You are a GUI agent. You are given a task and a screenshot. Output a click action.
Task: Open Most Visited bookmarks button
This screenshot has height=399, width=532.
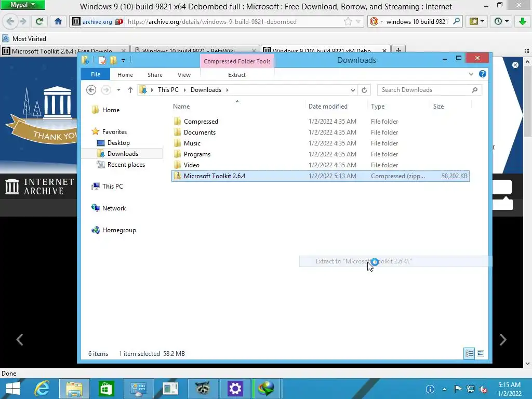(24, 38)
